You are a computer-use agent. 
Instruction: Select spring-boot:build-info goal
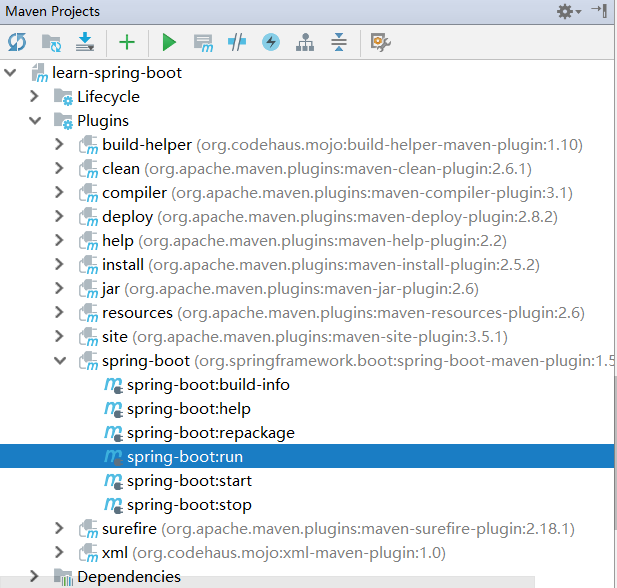[208, 385]
